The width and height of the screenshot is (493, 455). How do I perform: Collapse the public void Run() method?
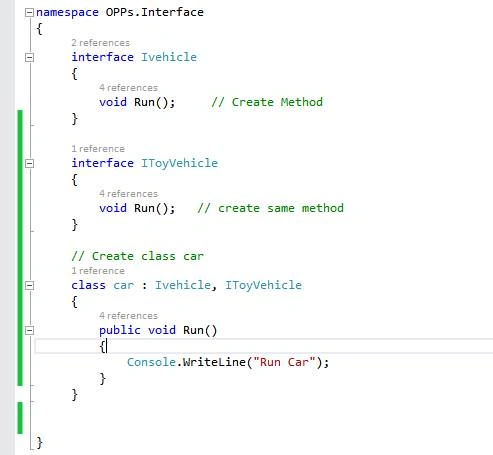[x=30, y=331]
